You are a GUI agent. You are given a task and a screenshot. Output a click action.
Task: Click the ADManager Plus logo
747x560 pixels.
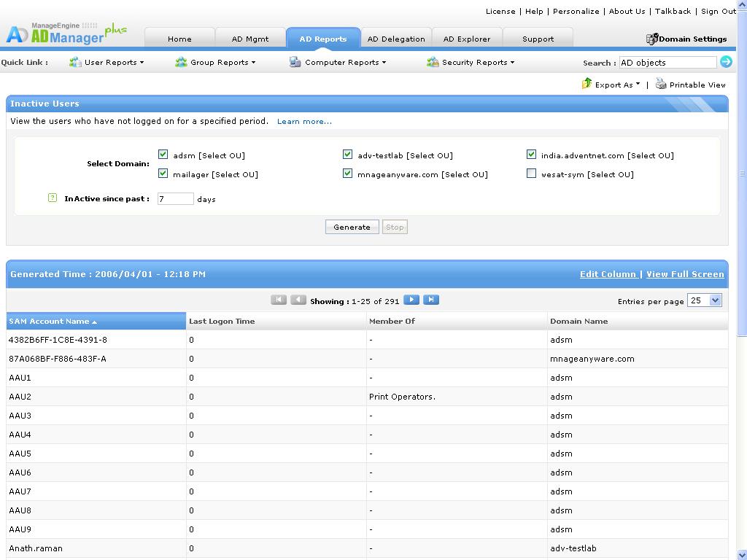(x=66, y=34)
